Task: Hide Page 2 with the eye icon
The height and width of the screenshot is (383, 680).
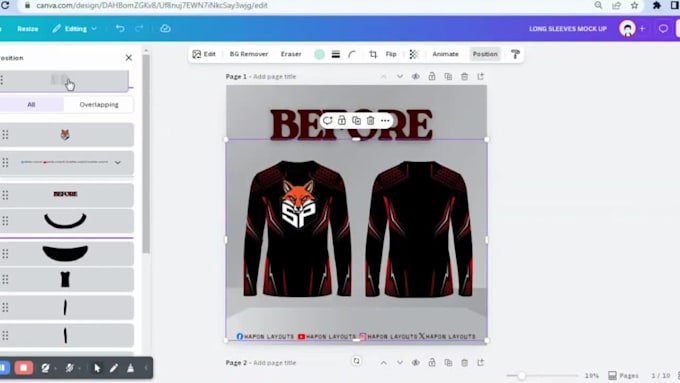Action: click(415, 363)
